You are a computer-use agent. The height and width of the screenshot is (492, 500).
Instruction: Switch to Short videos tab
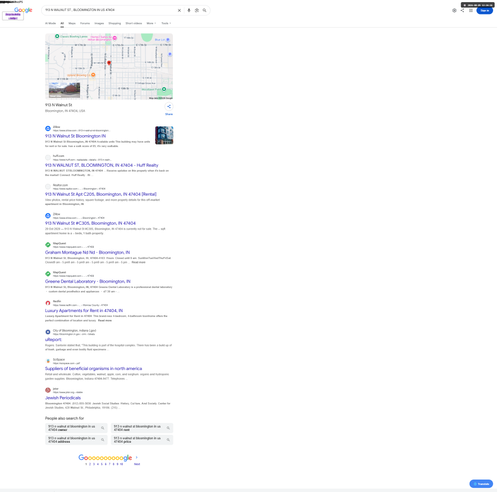point(134,23)
